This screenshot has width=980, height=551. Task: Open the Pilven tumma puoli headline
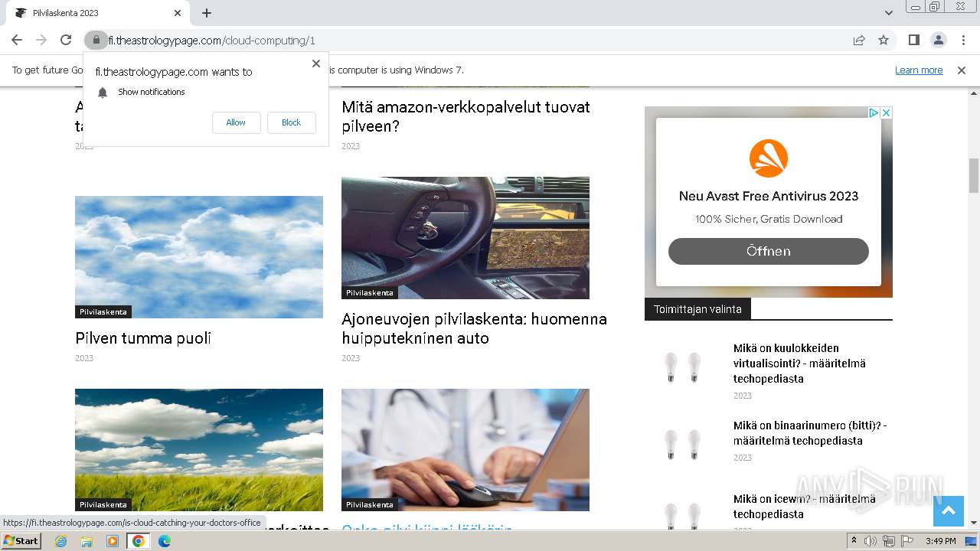[143, 338]
